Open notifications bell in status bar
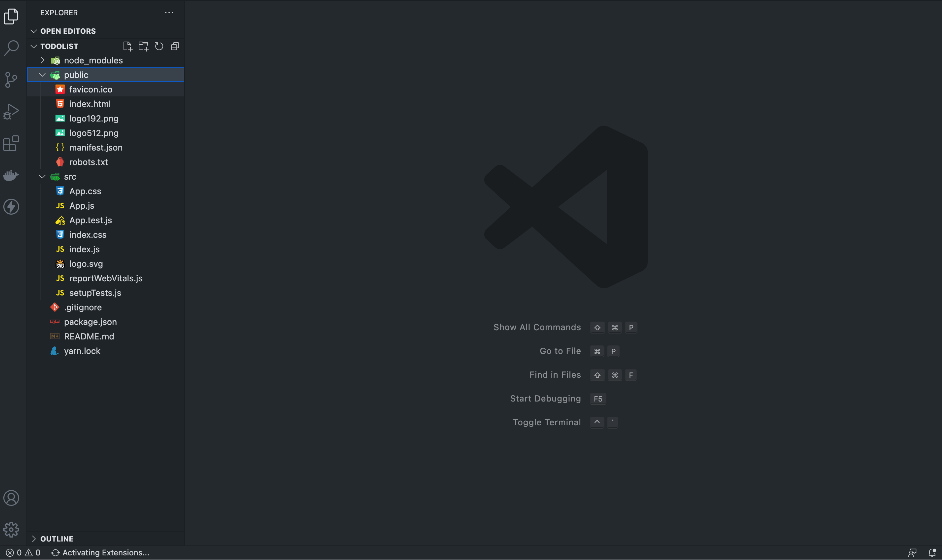Image resolution: width=942 pixels, height=560 pixels. 932,553
